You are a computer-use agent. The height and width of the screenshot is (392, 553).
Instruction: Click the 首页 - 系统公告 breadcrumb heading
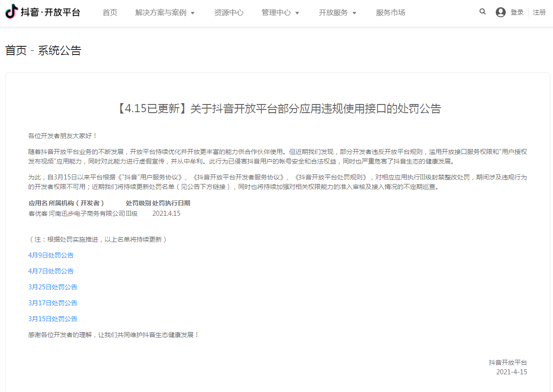[x=43, y=50]
